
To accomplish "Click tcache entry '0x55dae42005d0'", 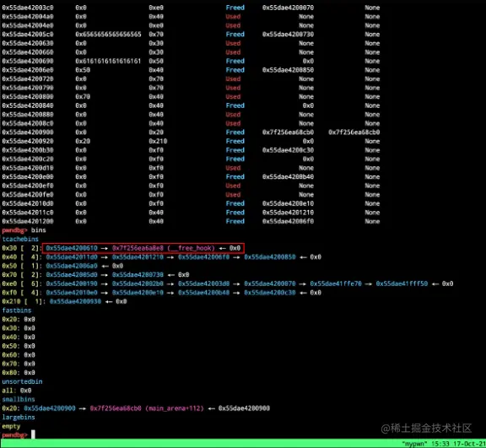I will [x=72, y=275].
